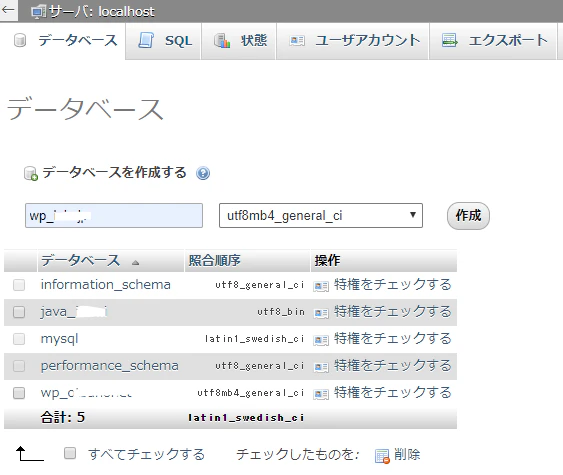Screen dimensions: 563x475
Task: Check the performance_schema checkbox
Action: [x=19, y=366]
